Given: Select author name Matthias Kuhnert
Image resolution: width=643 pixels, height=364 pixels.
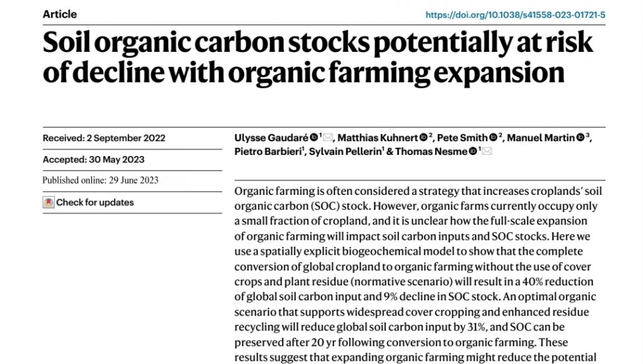Looking at the screenshot, I should (377, 138).
